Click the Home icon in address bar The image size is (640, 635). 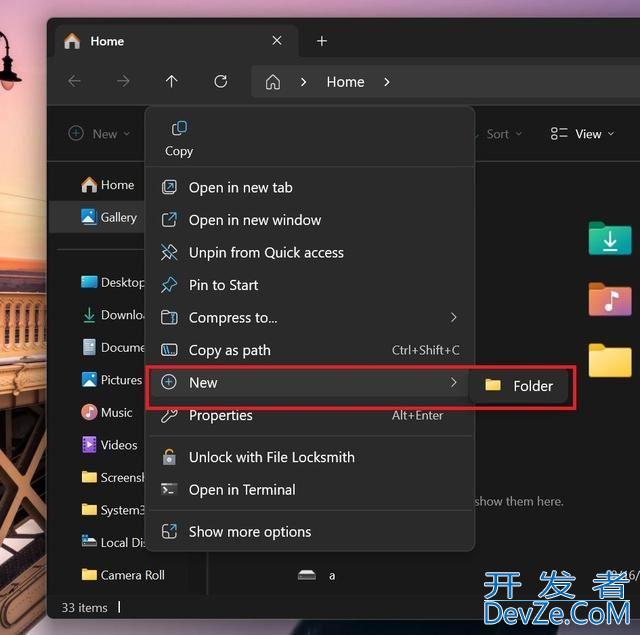(x=273, y=82)
